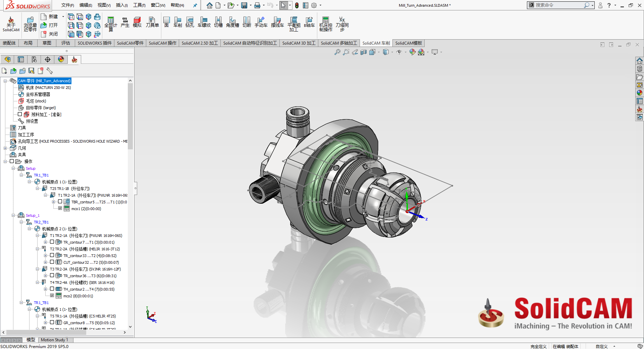Click the Rebuild traffic light icon
The height and width of the screenshot is (349, 644).
(297, 5)
